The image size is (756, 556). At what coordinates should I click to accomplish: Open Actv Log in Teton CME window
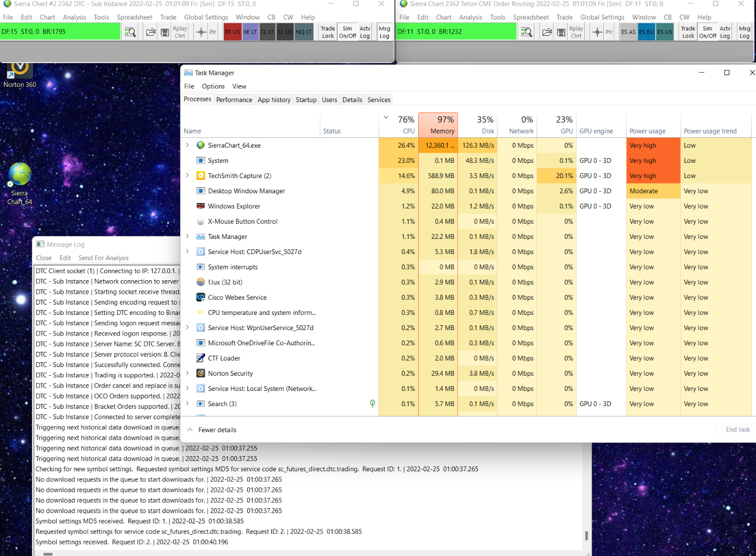point(725,32)
